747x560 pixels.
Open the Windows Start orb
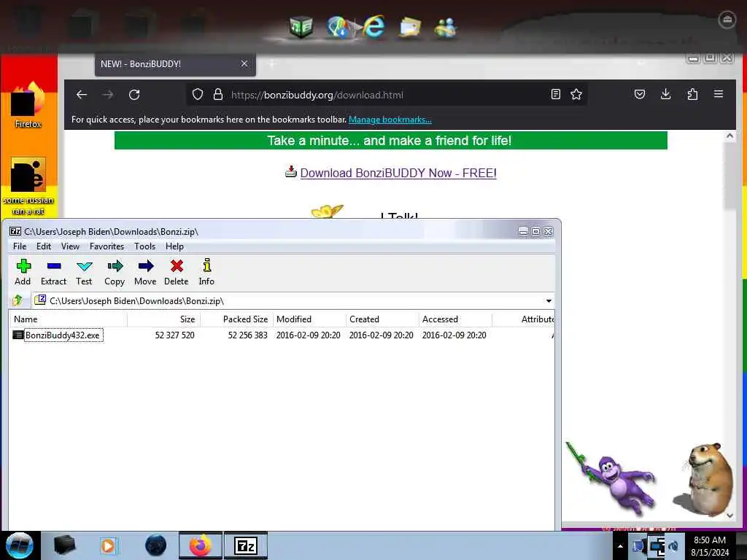[x=20, y=545]
